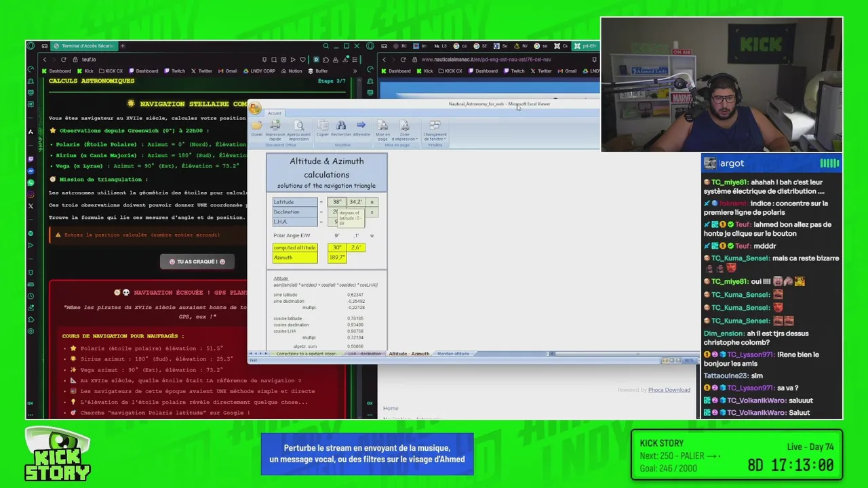Expand the Changement de fenêtre dropdown

pos(435,129)
